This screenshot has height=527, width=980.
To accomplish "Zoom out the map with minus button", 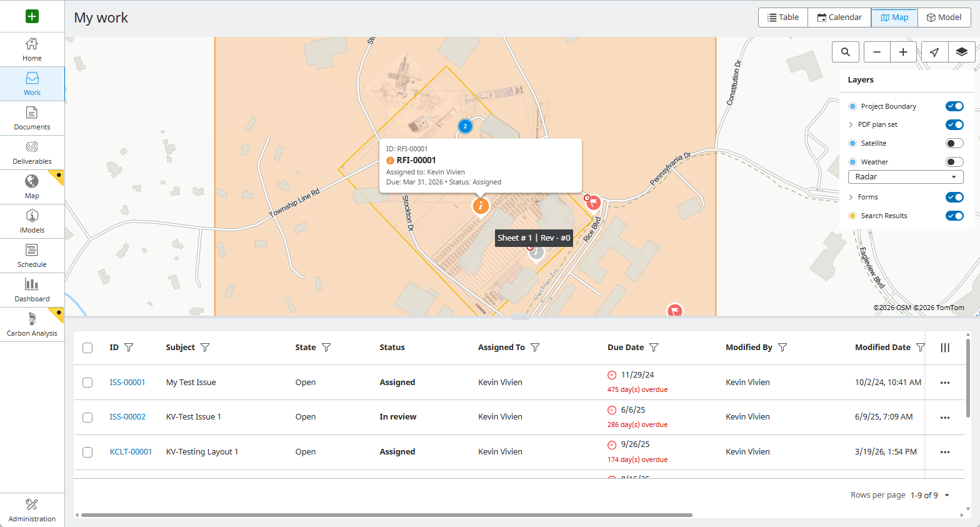I will click(877, 52).
